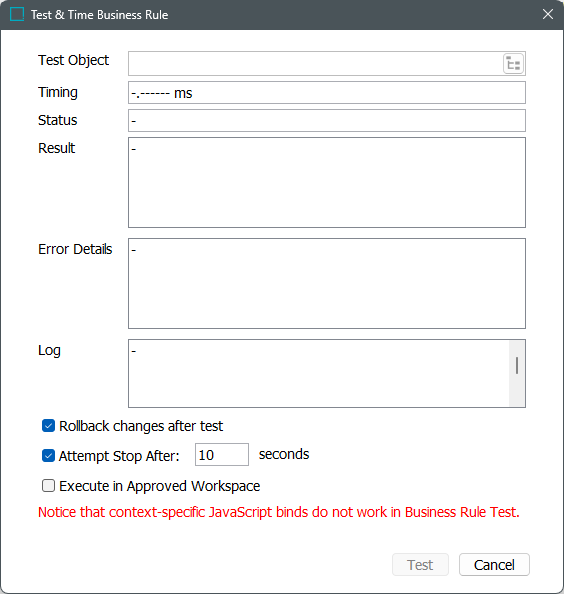This screenshot has height=594, width=564.
Task: Click the Attempt Stop After label text
Action: [x=119, y=456]
